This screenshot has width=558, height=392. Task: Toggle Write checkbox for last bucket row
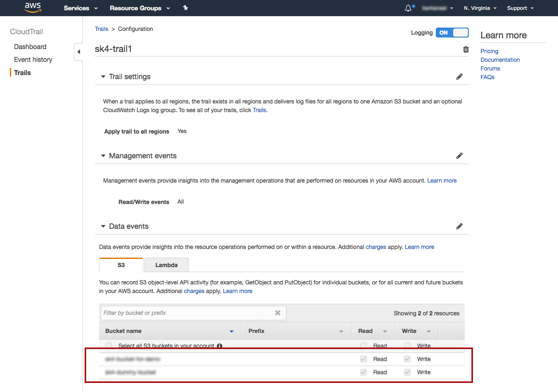(407, 372)
